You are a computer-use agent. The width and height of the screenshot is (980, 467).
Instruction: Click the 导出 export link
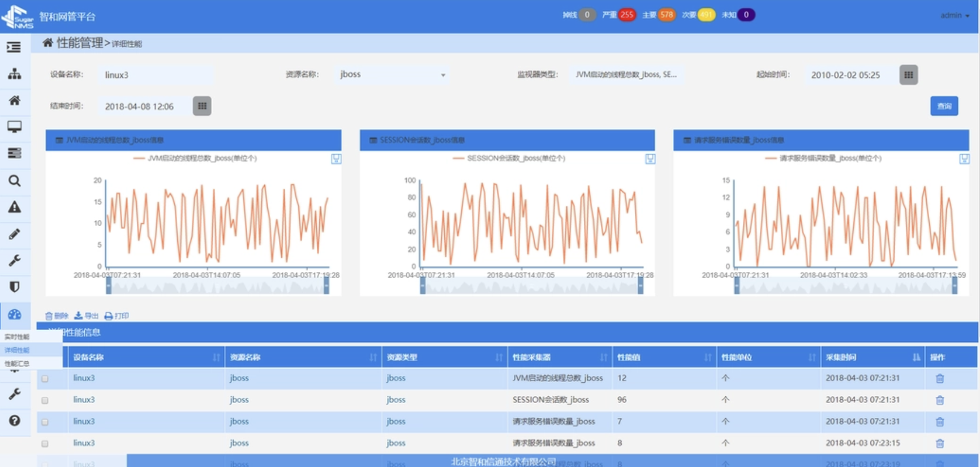coord(87,315)
